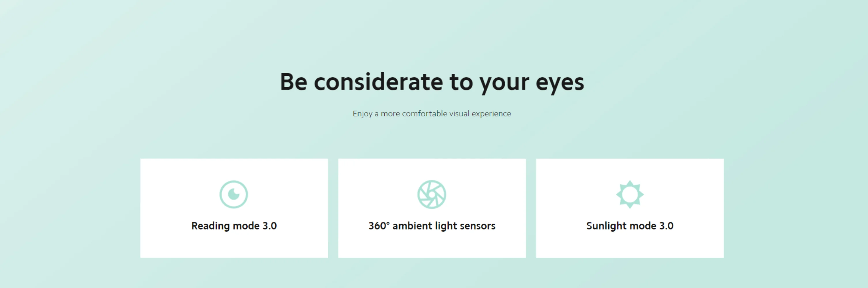The image size is (868, 288).
Task: Click the Reading mode eye icon
Action: [x=234, y=194]
